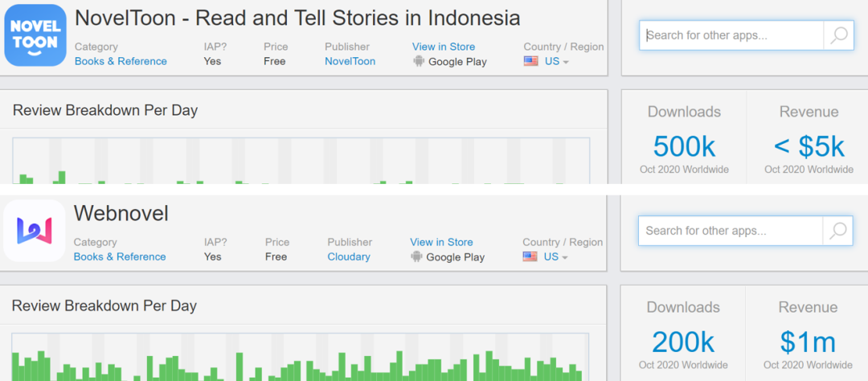Click the US flag icon for NovelToon
Viewport: 868px width, 381px height.
pos(530,61)
